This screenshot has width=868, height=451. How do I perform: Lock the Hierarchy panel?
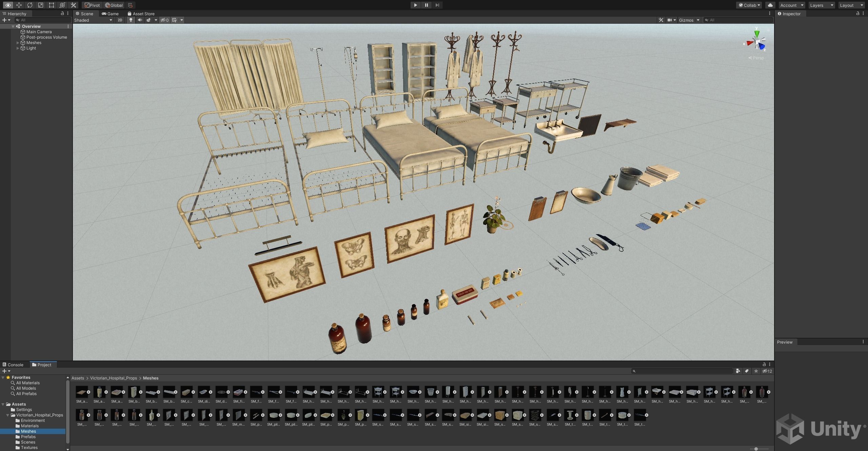[x=62, y=14]
